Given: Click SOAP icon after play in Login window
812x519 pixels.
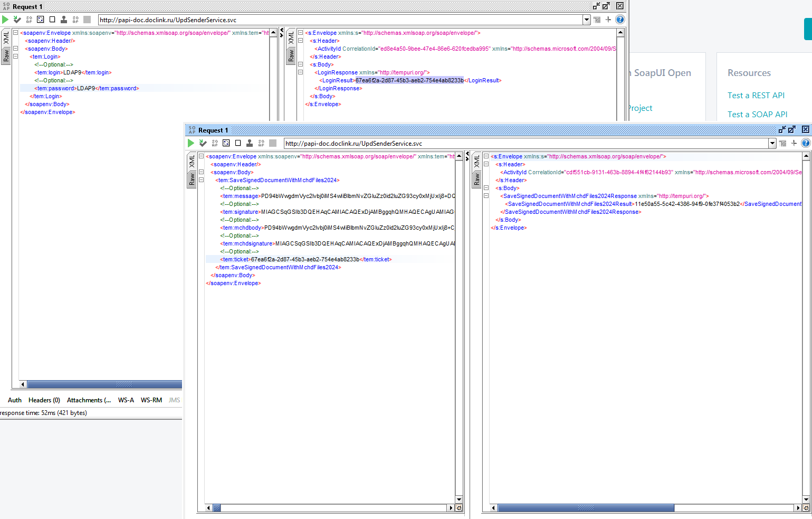Looking at the screenshot, I should click(29, 20).
